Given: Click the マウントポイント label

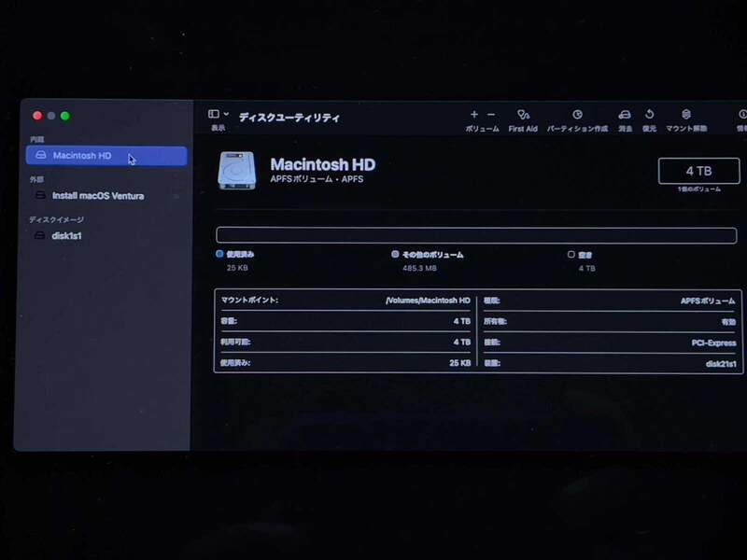Looking at the screenshot, I should pos(249,300).
